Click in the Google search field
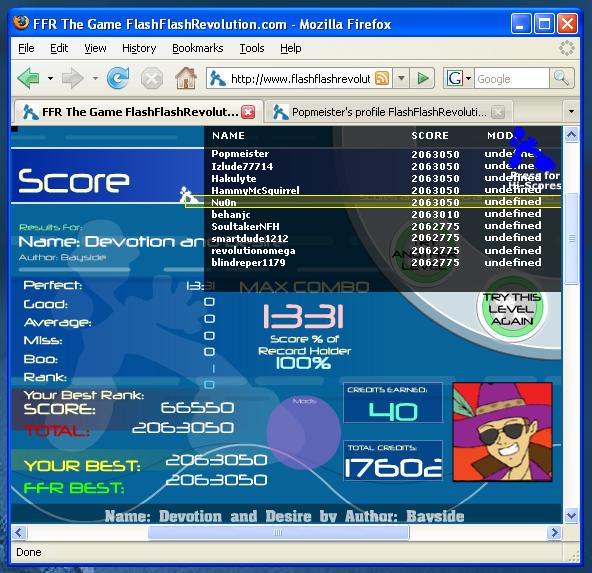 tap(511, 79)
